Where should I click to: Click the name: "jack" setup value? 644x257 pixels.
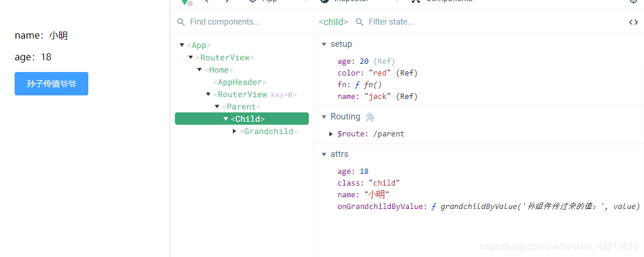(377, 97)
